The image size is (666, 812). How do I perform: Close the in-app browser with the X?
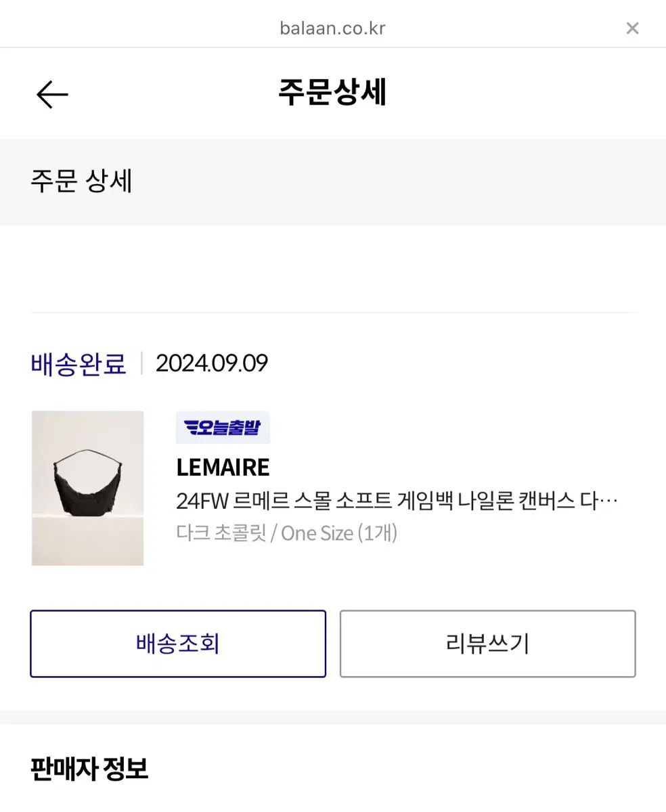coord(632,28)
